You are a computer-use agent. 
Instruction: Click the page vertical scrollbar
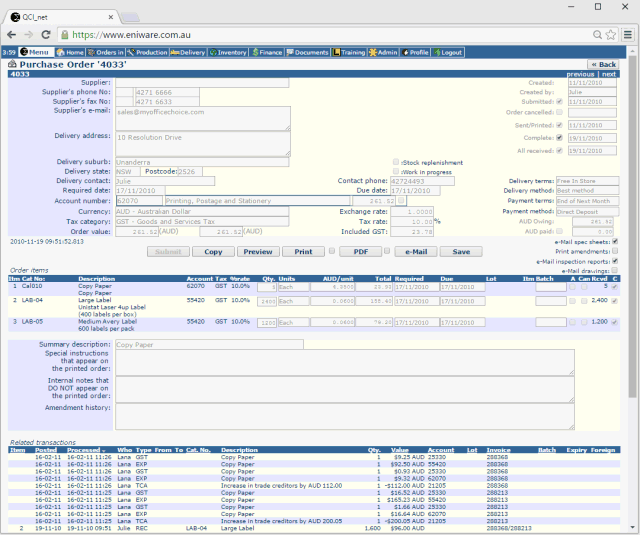click(633, 227)
